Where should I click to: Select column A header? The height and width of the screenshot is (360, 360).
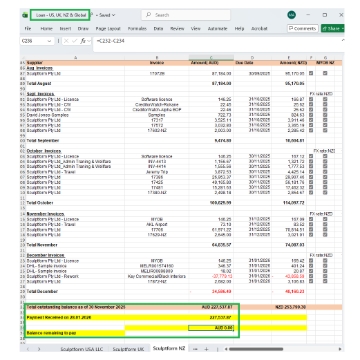point(75,58)
